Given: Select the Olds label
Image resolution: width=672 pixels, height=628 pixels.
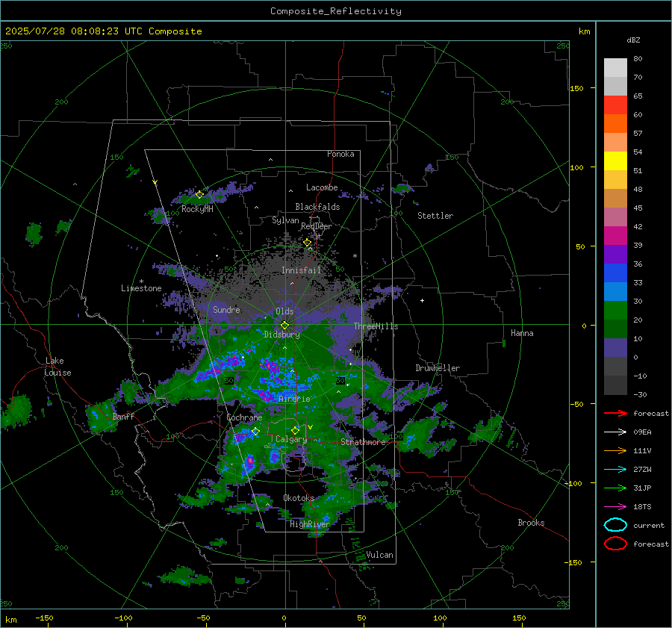Looking at the screenshot, I should click(x=284, y=311).
